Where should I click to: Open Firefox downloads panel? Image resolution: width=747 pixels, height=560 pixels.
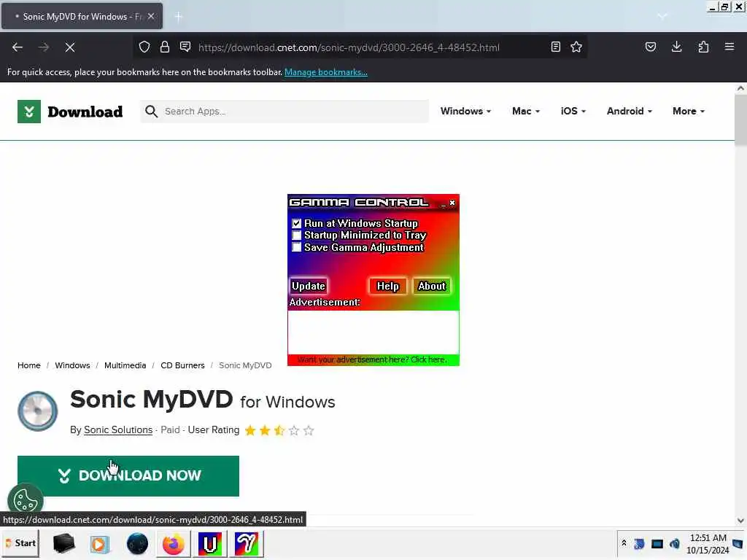click(x=676, y=47)
